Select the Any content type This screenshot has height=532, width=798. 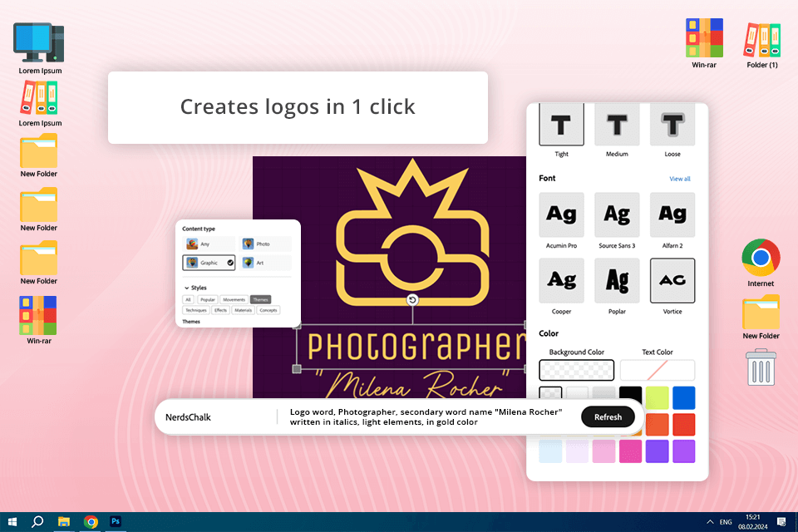pyautogui.click(x=209, y=244)
